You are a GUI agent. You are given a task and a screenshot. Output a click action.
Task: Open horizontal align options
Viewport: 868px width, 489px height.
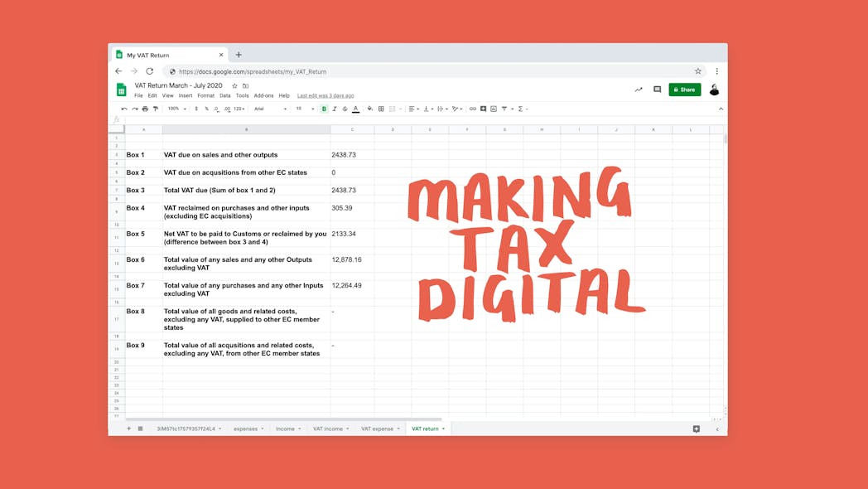413,109
